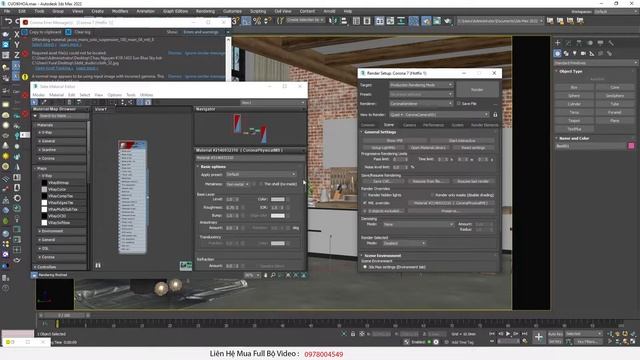The width and height of the screenshot is (640, 360).
Task: Open the Target dropdown in Render Setup
Action: coord(421,85)
